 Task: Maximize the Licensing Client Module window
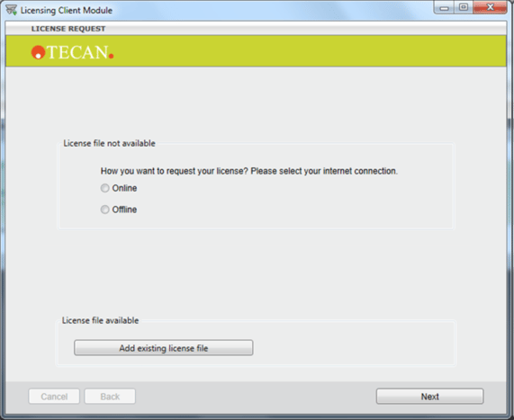click(464, 7)
